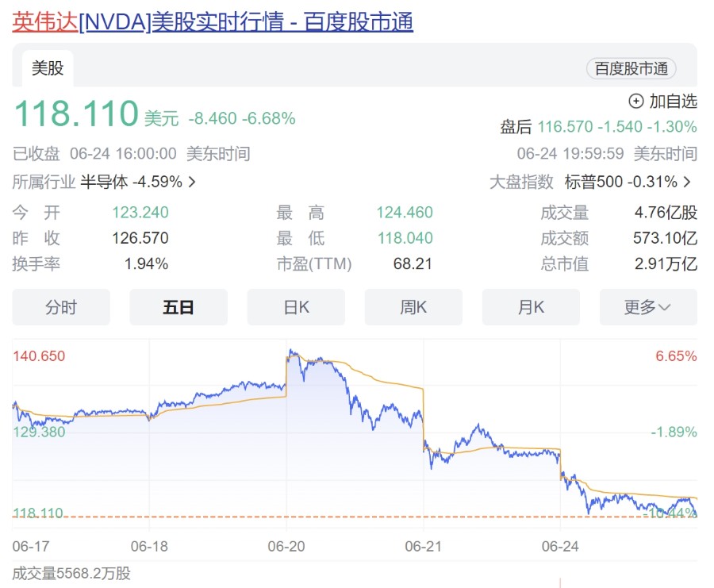This screenshot has width=714, height=588.
Task: Click the 06-24 19:59:59 after-hours timestamp
Action: [570, 154]
